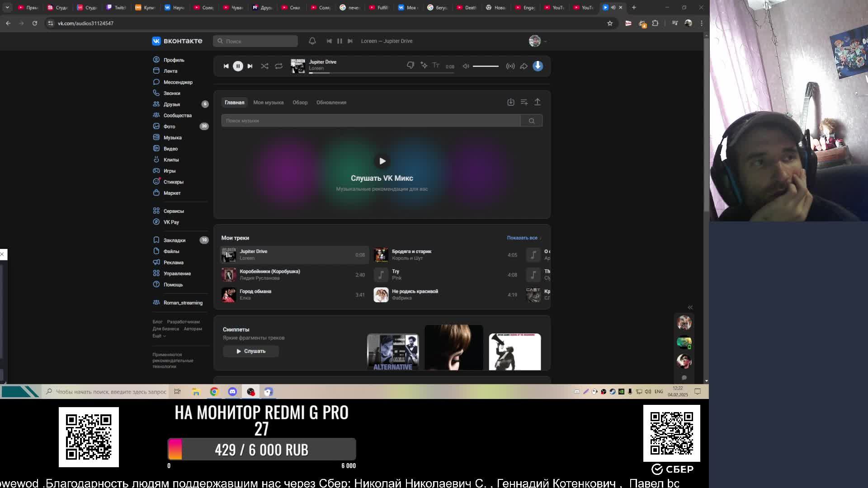Screen dimensions: 868x488
Task: Dislike the track Jupiter Drive
Action: 410,66
